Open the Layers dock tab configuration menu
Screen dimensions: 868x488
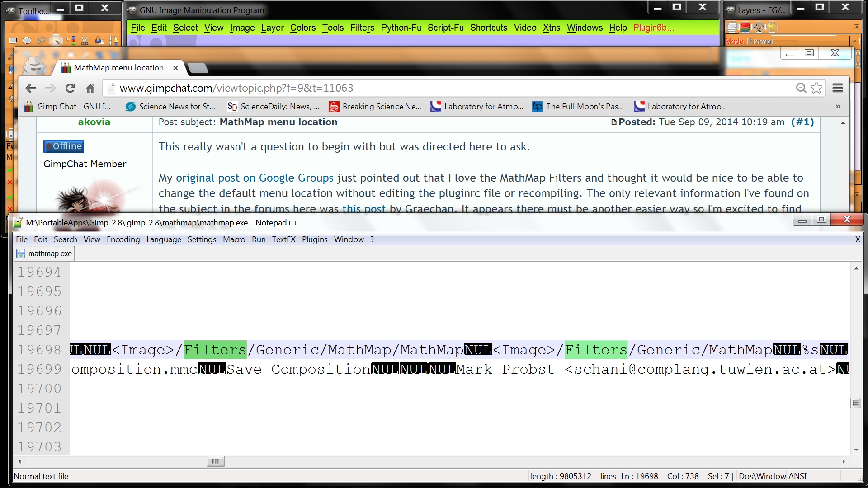(856, 27)
